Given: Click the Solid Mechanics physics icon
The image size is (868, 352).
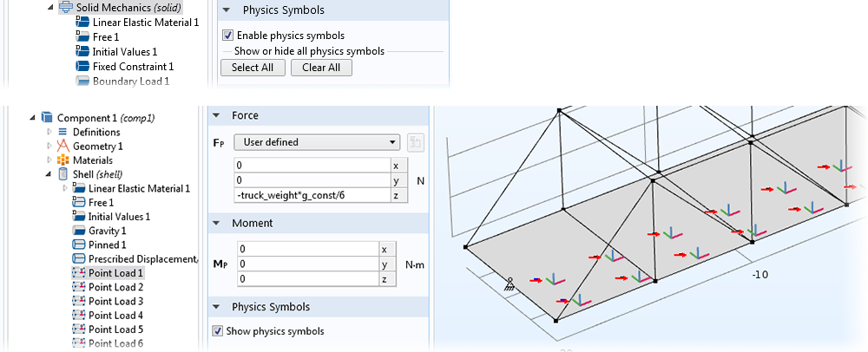Looking at the screenshot, I should coord(67,8).
